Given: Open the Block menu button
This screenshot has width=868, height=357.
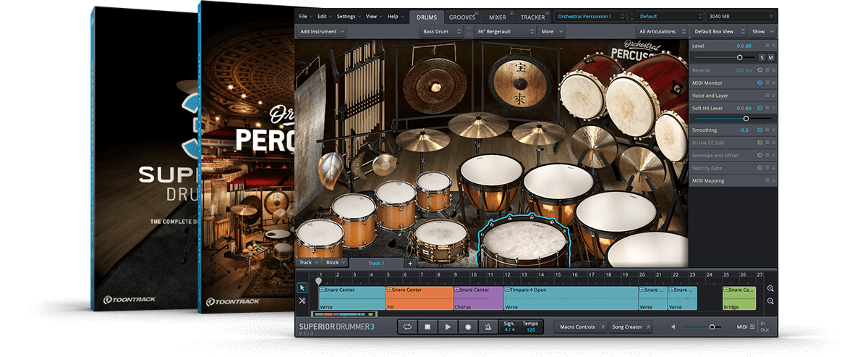Looking at the screenshot, I should point(335,263).
